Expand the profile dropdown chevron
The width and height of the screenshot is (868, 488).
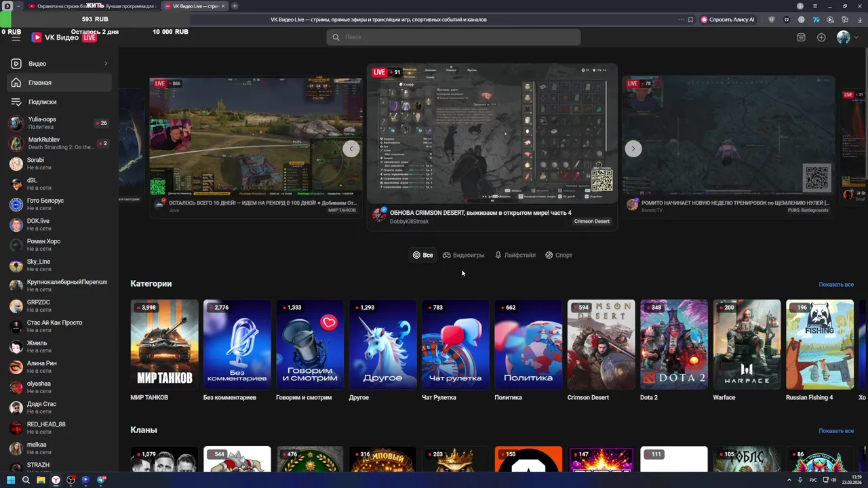(856, 37)
